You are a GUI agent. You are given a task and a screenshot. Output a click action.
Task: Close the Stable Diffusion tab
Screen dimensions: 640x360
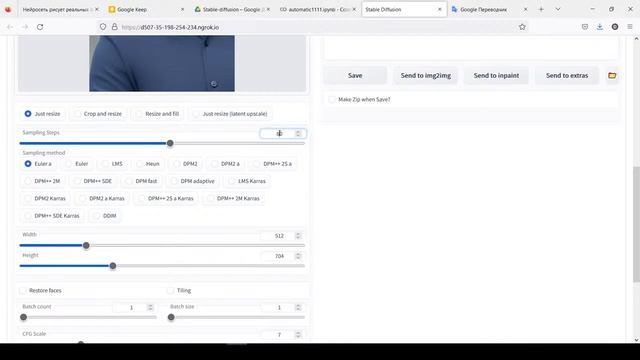440,9
